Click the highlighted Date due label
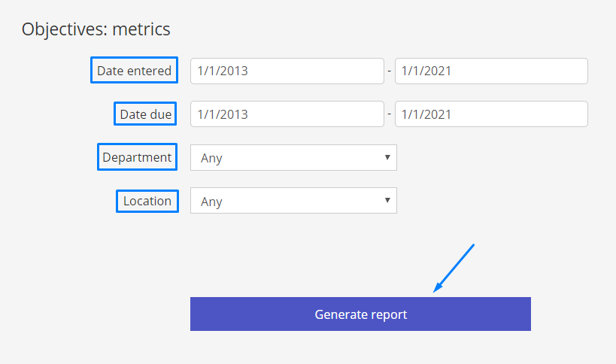616x364 pixels. (145, 114)
